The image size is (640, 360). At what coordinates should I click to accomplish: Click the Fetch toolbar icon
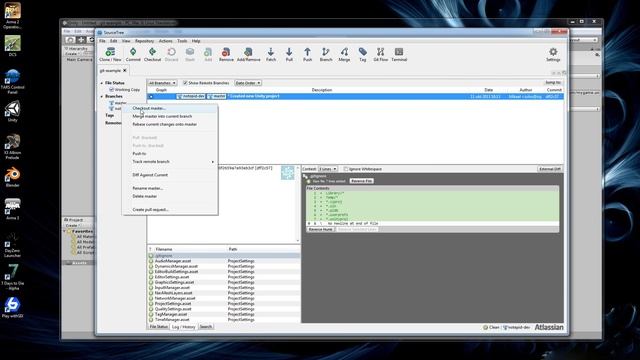271,54
